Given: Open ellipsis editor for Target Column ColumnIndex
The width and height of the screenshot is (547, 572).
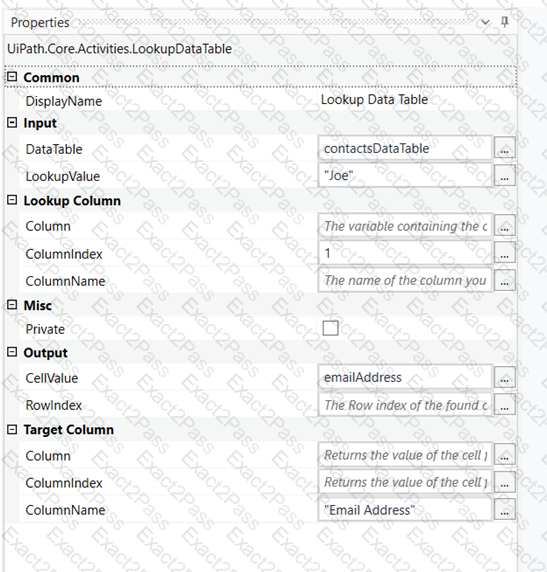Looking at the screenshot, I should [x=504, y=482].
